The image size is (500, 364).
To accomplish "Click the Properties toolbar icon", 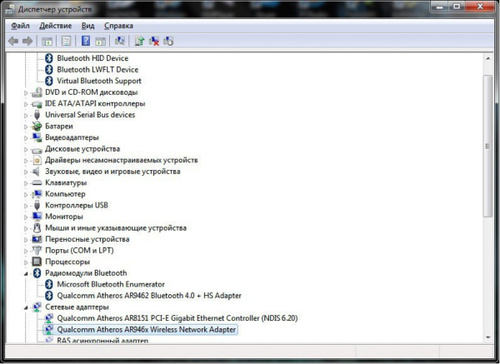I will click(x=66, y=41).
